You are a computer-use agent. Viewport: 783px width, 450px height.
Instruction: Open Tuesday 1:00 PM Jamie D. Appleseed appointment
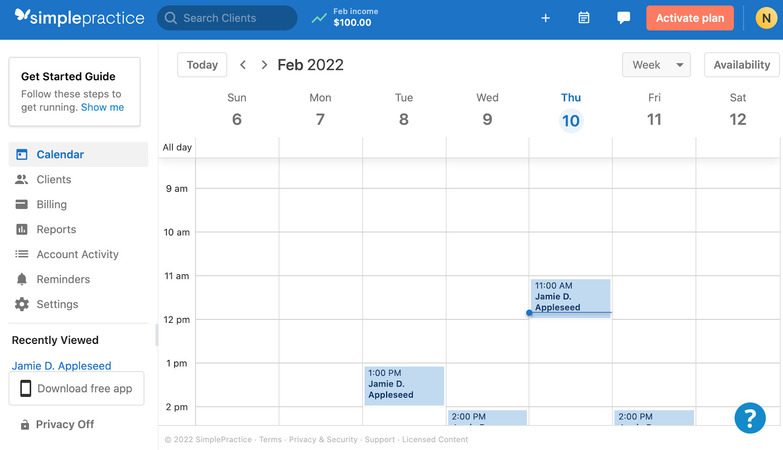point(404,386)
